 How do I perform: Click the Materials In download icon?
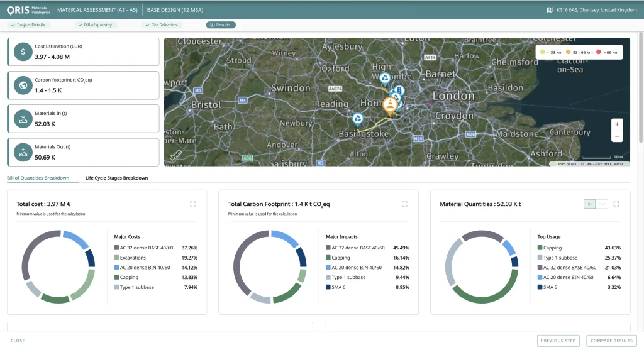tap(23, 119)
